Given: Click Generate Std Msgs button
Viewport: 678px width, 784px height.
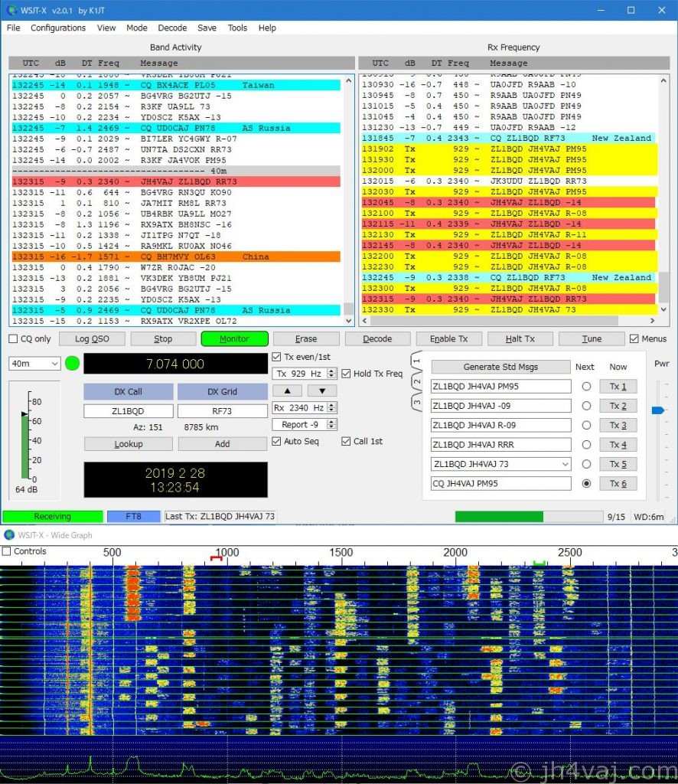Looking at the screenshot, I should (500, 367).
